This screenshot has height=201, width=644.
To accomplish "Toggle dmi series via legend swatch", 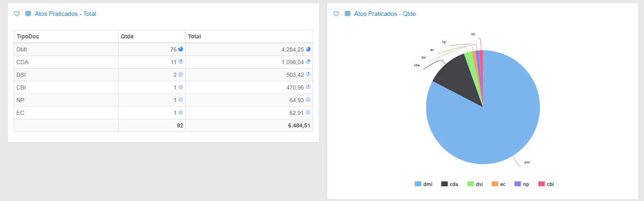I will (418, 184).
